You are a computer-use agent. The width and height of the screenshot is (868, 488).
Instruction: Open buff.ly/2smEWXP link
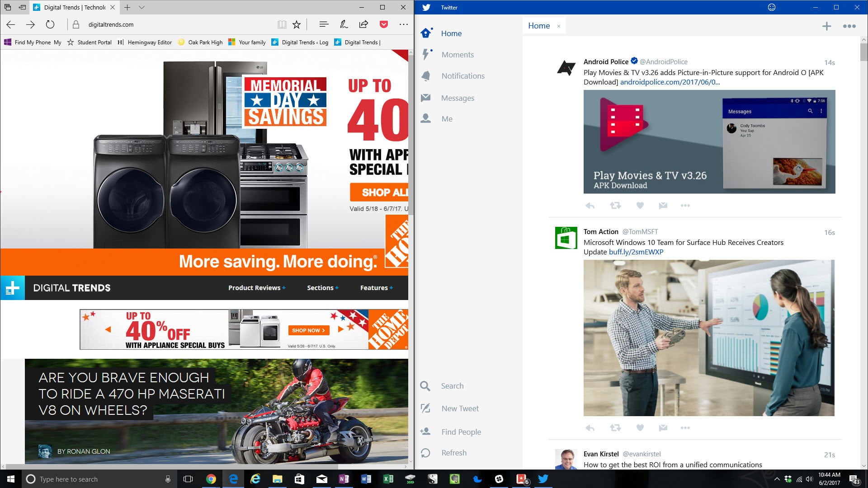(636, 252)
